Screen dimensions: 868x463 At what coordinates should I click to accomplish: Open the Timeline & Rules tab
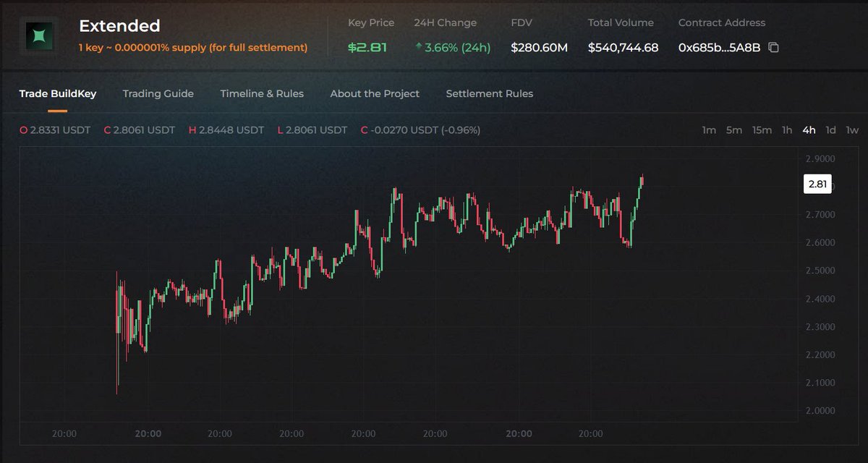pyautogui.click(x=262, y=93)
